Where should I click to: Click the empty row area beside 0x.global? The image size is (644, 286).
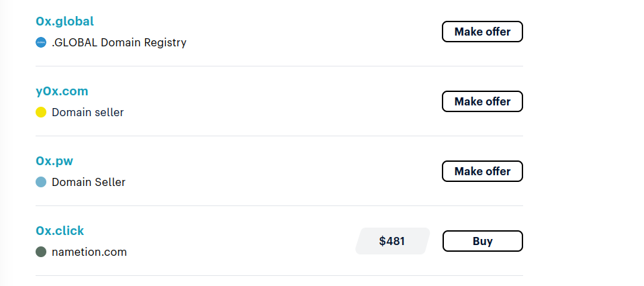(x=312, y=32)
